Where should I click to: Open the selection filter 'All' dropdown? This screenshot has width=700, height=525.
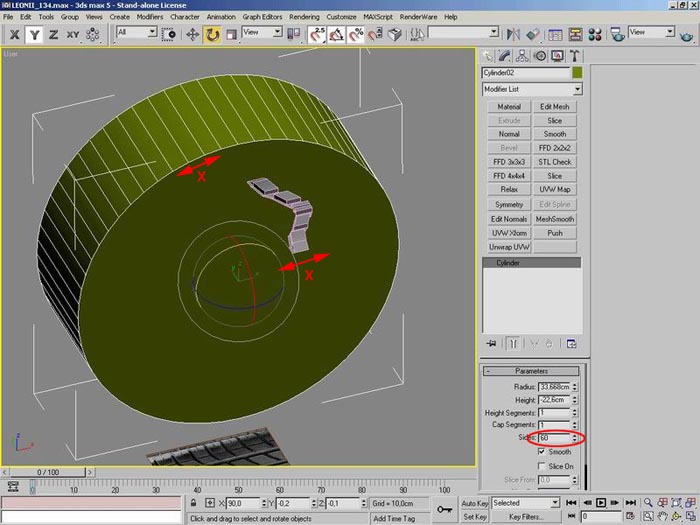coord(152,33)
